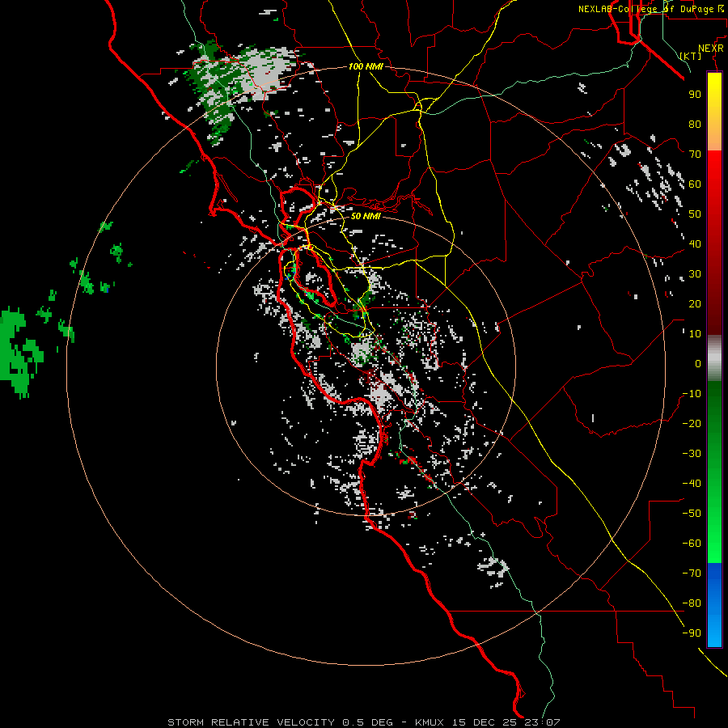Click the '-50' label on the velocity scale
The width and height of the screenshot is (728, 728).
click(692, 514)
